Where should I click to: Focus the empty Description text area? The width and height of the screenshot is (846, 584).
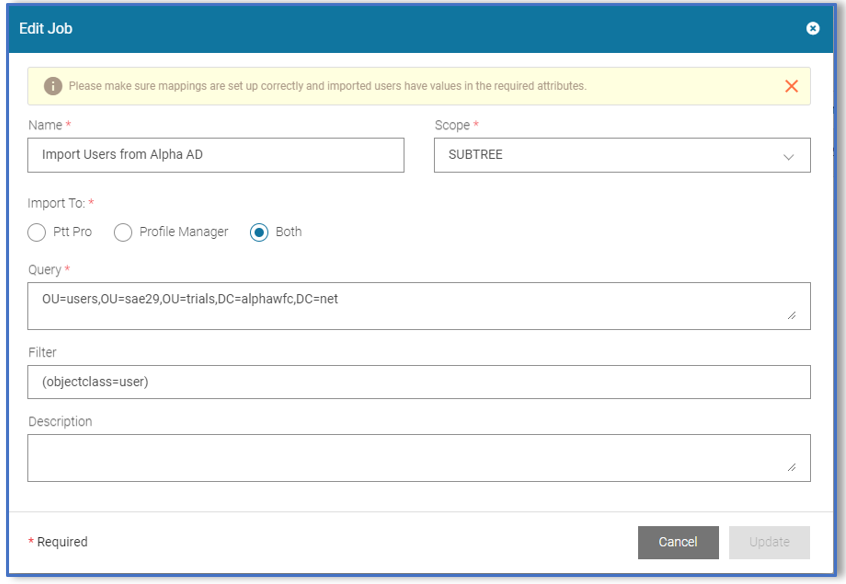click(418, 457)
